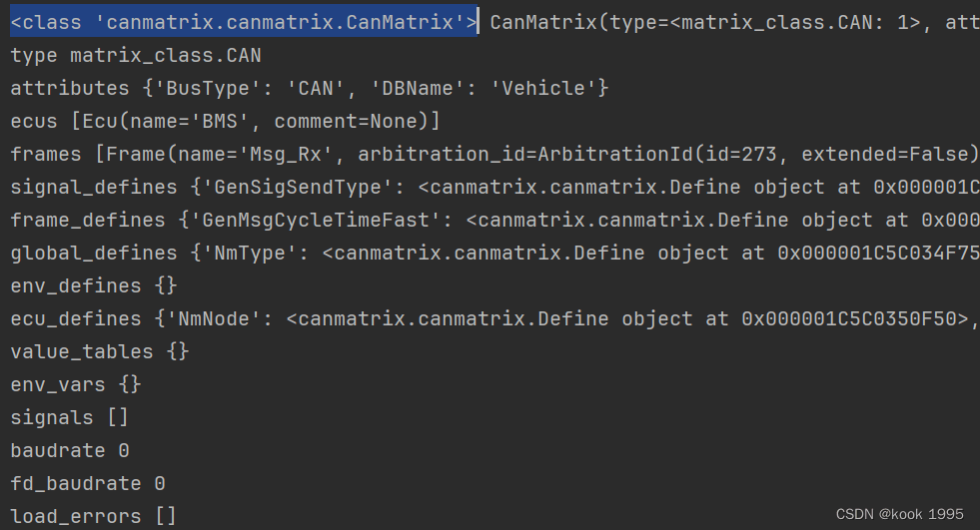Click the CSDN @kook 1995 watermark
980x530 pixels.
pyautogui.click(x=900, y=514)
